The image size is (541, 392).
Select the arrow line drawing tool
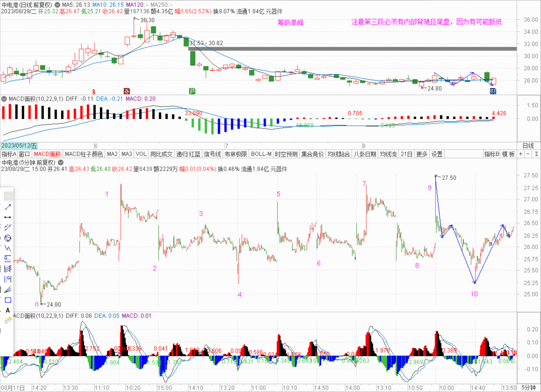tap(8, 207)
